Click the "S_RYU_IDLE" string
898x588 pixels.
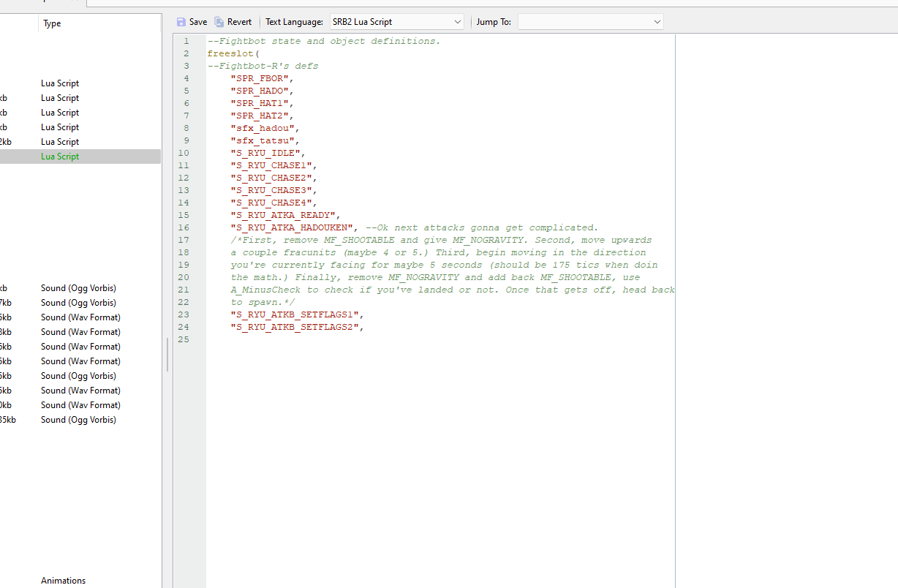(265, 153)
